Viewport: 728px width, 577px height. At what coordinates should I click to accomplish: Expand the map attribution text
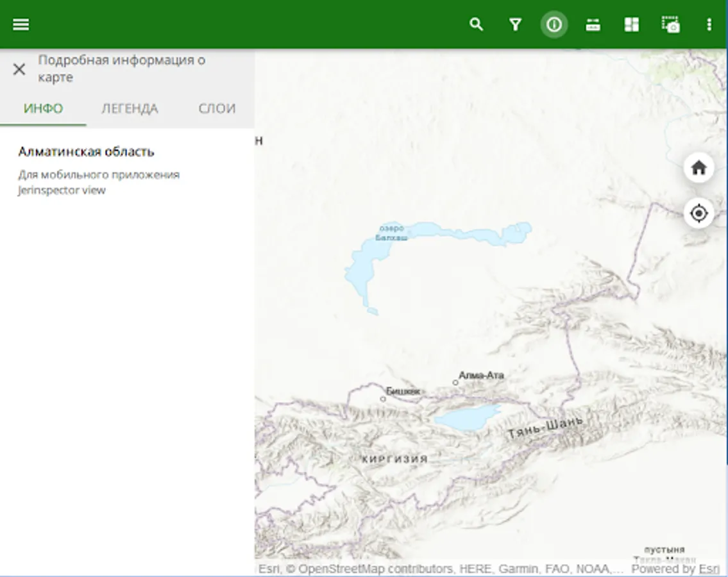[441, 569]
